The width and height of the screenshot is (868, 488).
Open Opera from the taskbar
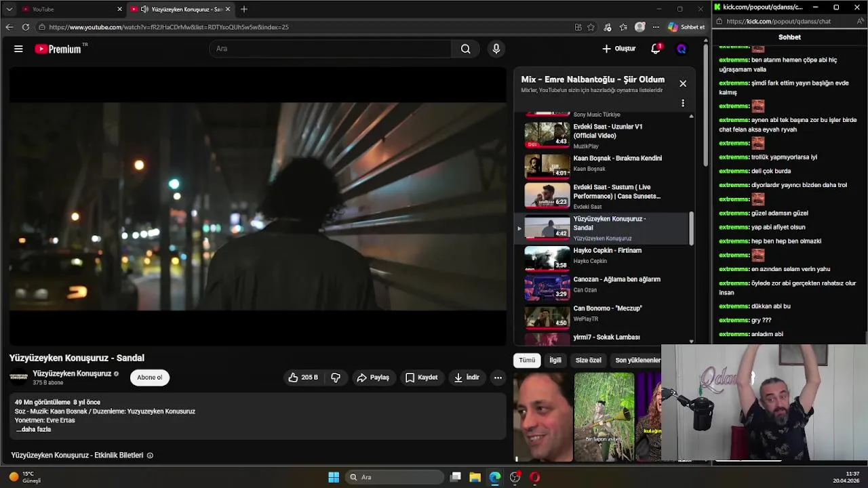[x=535, y=477]
